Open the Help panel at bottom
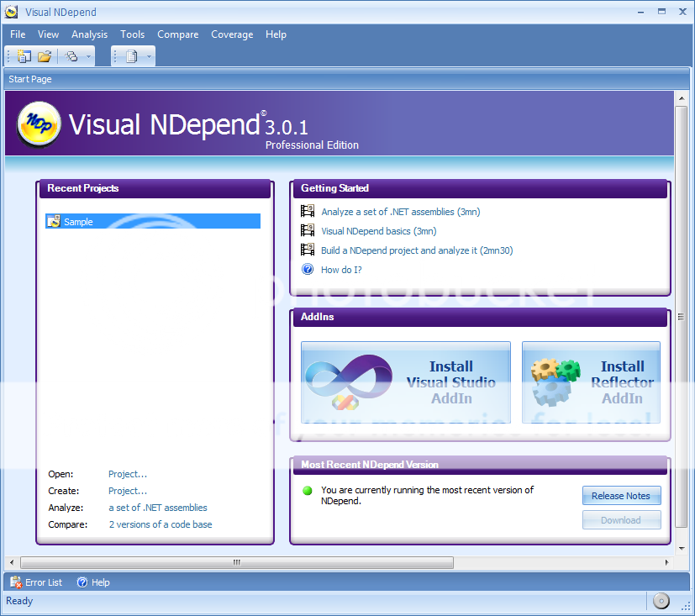Image resolution: width=695 pixels, height=616 pixels. pos(93,582)
